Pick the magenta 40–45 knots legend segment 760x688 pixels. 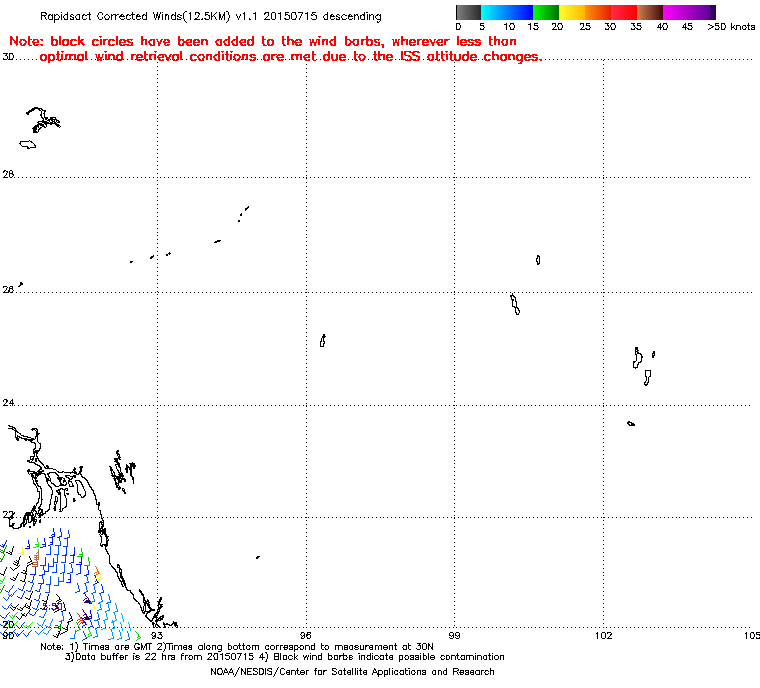(676, 12)
